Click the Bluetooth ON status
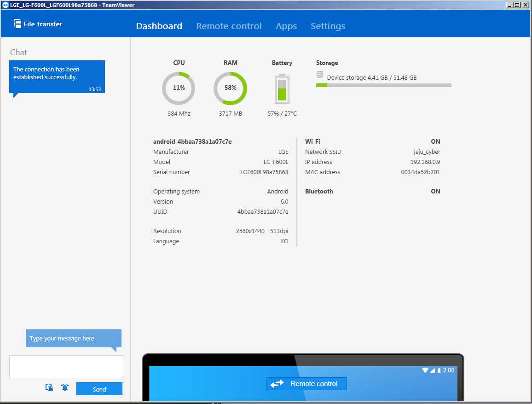 click(x=435, y=192)
